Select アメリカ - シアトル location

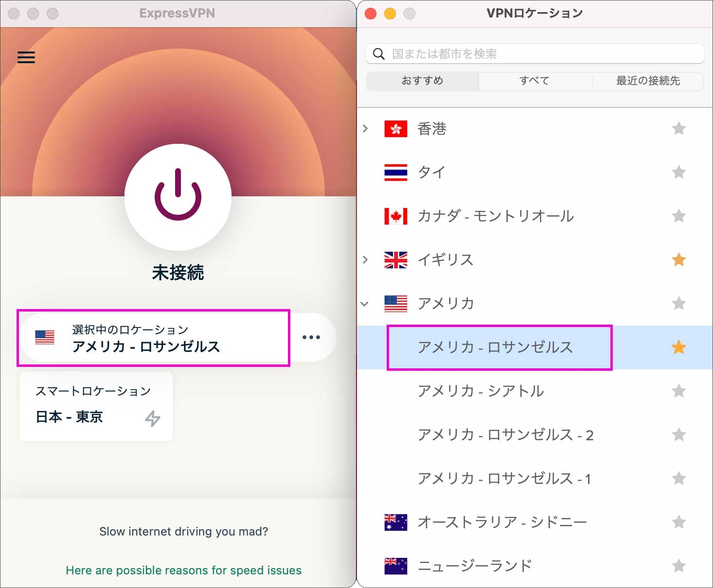tap(535, 391)
